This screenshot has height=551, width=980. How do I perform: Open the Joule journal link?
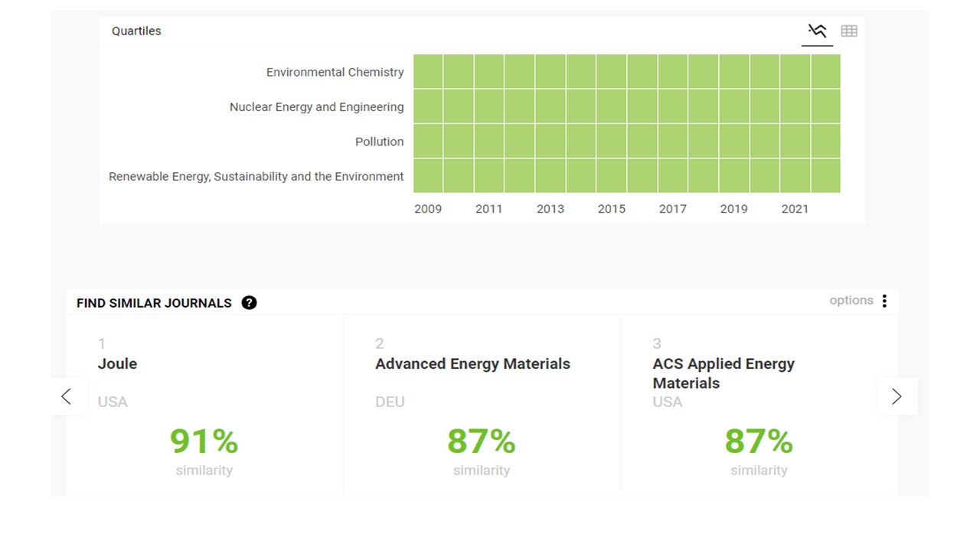[117, 364]
